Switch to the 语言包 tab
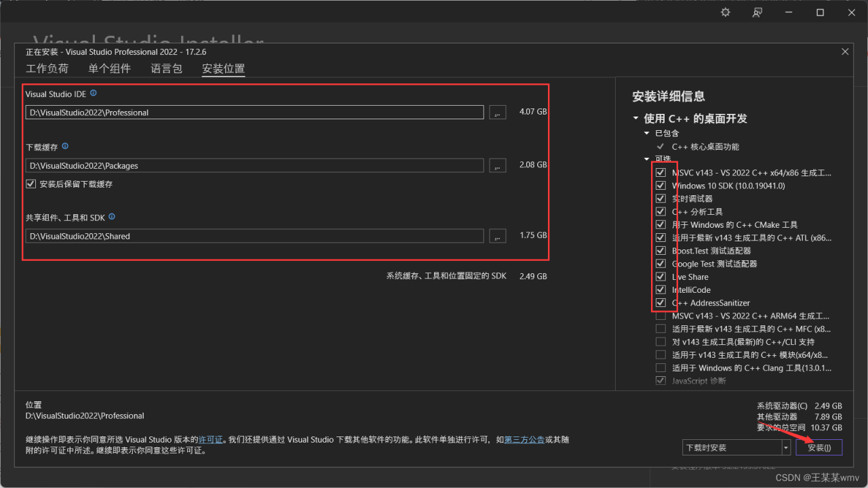Image resolution: width=868 pixels, height=488 pixels. pos(167,68)
